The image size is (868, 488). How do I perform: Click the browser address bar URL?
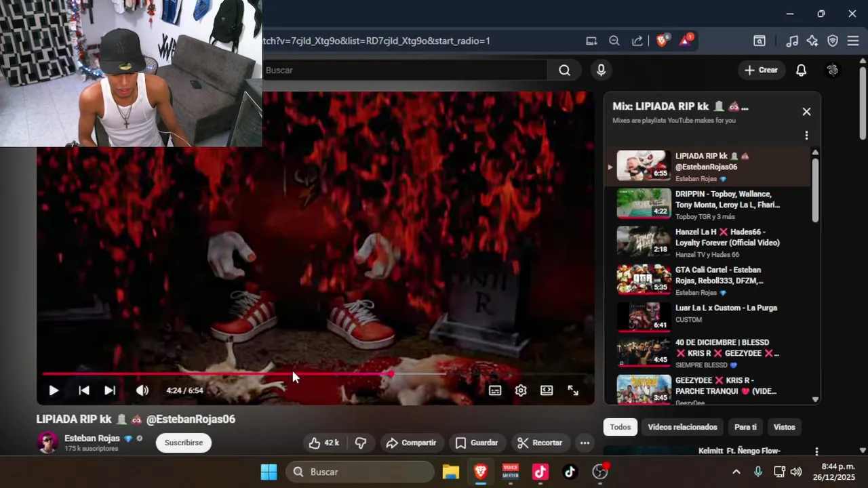pos(376,41)
